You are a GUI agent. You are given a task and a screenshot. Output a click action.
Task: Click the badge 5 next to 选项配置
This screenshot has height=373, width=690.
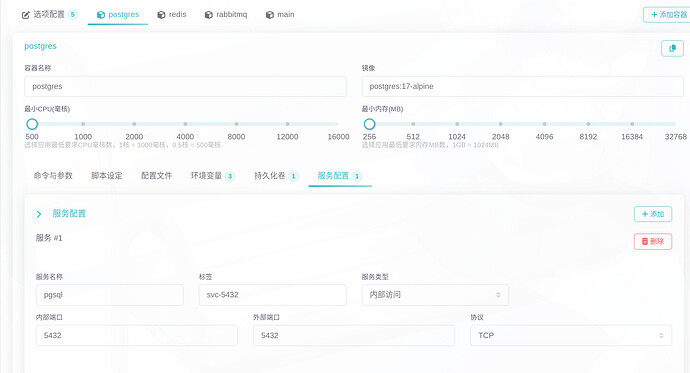pos(73,15)
